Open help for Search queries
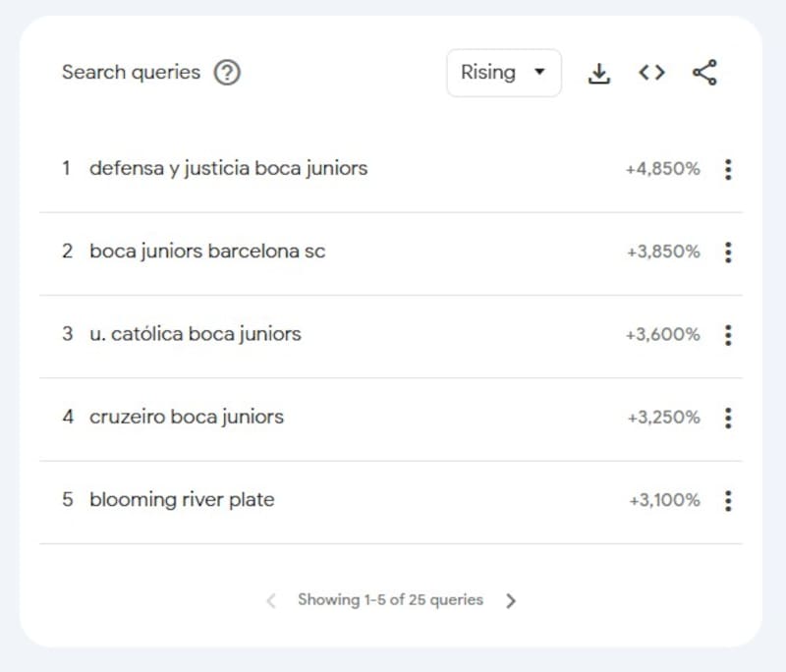 pos(227,73)
